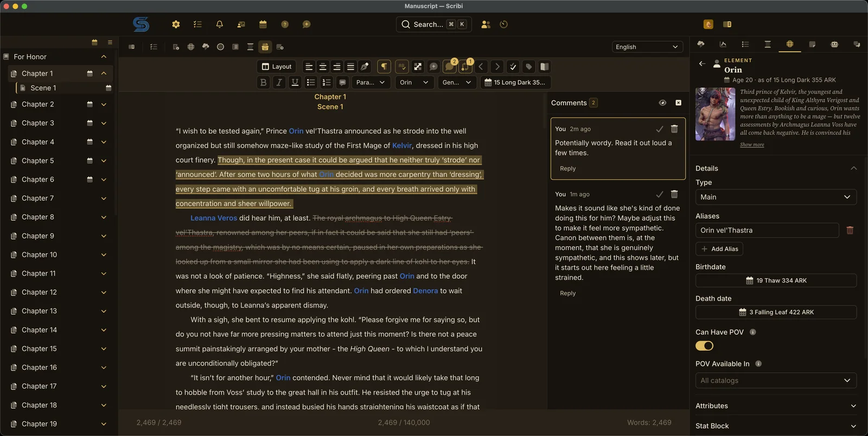Open the Para... style dropdown

tap(371, 82)
